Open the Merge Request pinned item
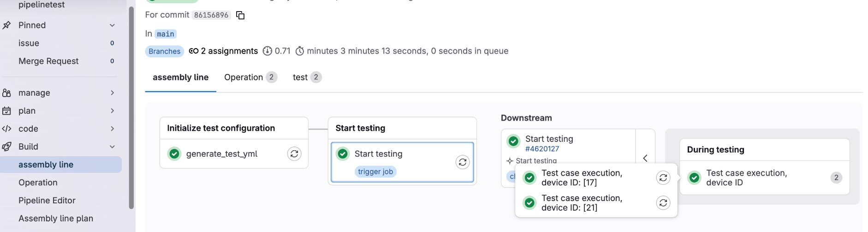 pyautogui.click(x=48, y=61)
